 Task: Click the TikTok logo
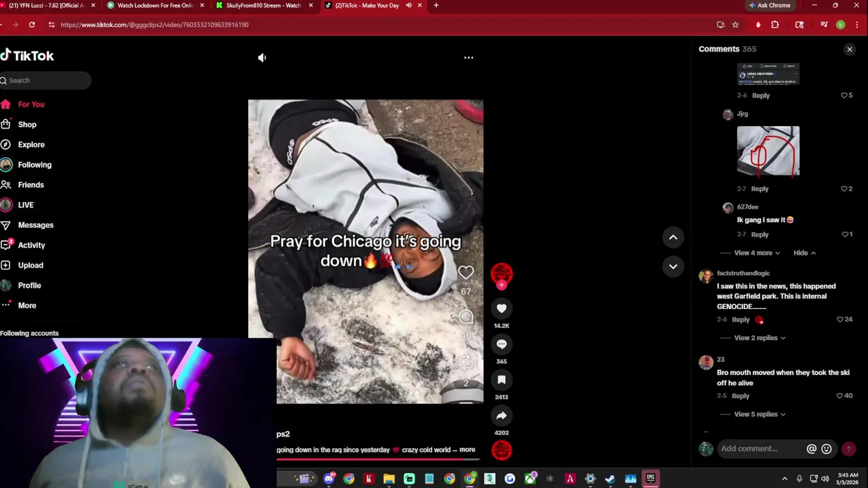(x=27, y=56)
